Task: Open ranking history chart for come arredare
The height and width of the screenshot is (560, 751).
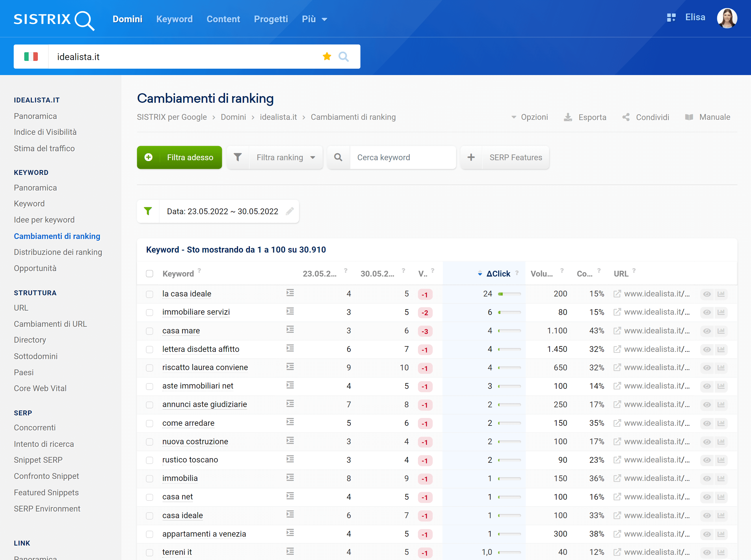Action: 721,424
